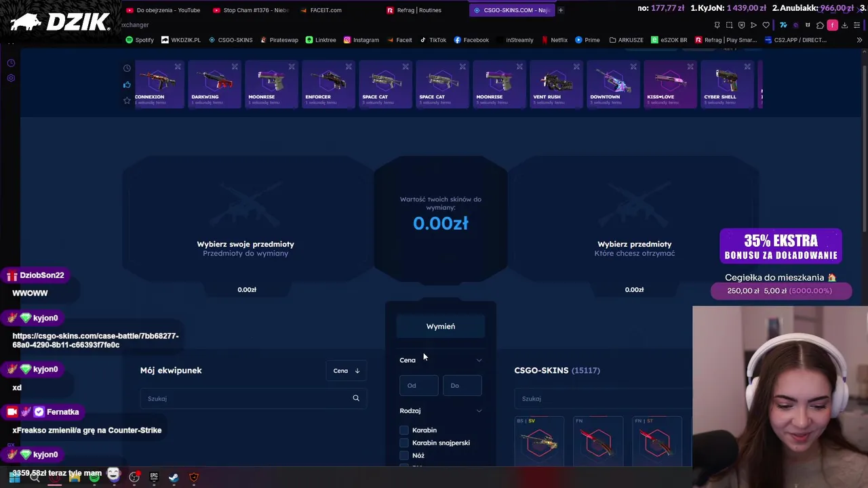Switch to Stop Cham #1376 tab
Screen dimensions: 868x488
251,10
